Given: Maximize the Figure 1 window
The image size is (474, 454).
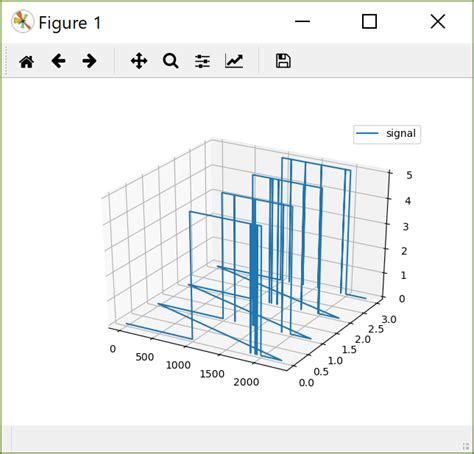Looking at the screenshot, I should (x=369, y=22).
